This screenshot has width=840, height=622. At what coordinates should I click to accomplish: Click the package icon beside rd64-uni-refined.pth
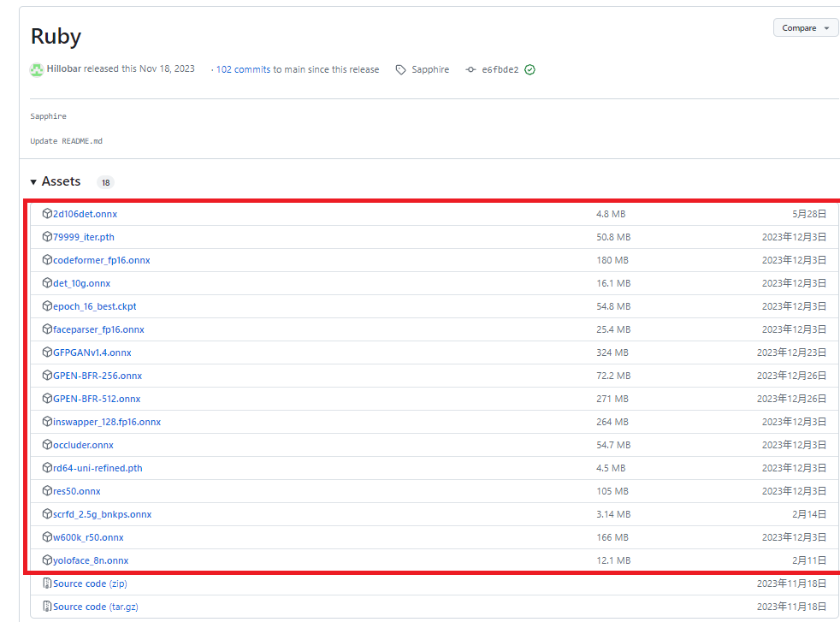coord(47,467)
